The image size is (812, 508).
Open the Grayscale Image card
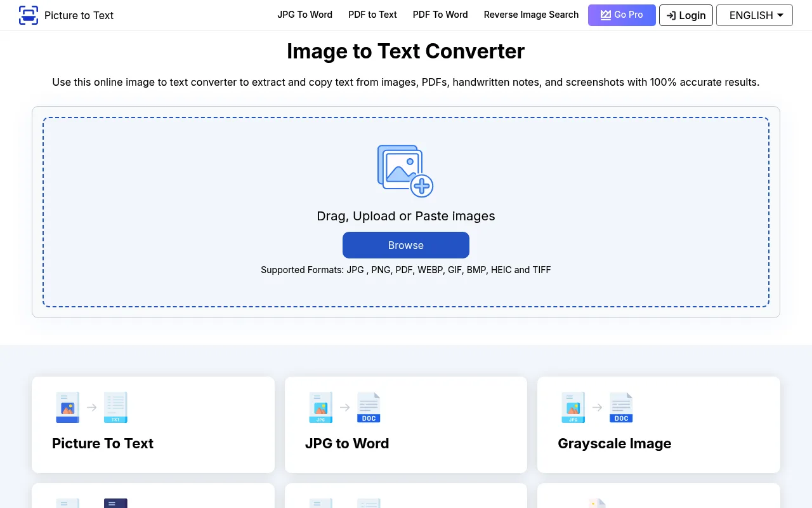[x=658, y=425]
